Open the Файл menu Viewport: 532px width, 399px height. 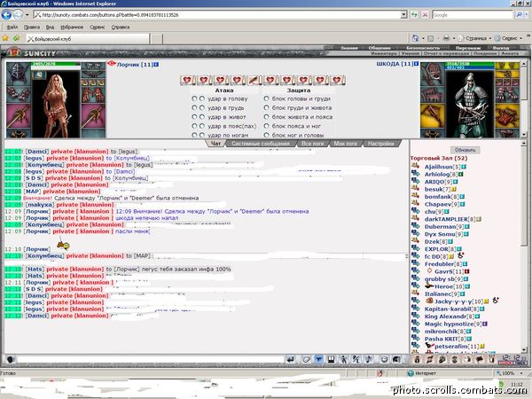point(12,27)
